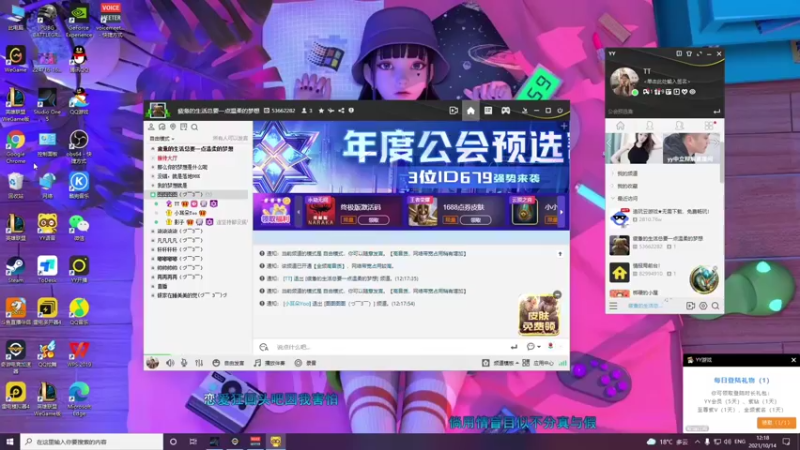Click the user icon above the channel tree

tap(151, 127)
